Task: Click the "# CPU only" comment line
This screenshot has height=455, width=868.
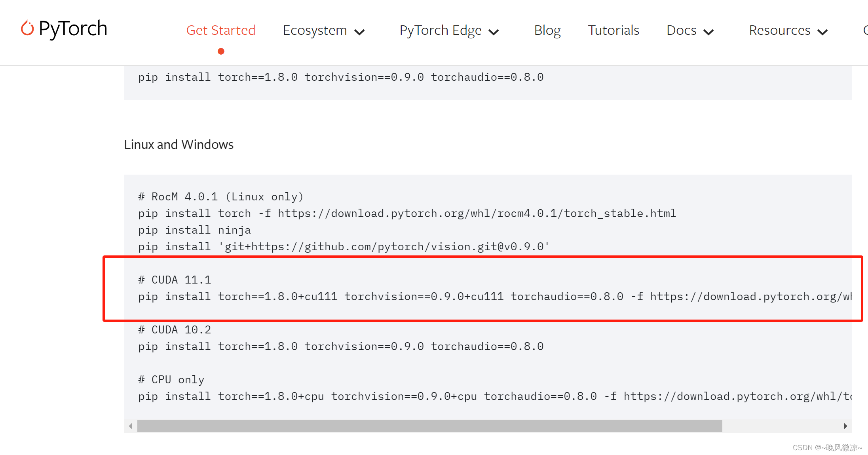Action: (171, 380)
